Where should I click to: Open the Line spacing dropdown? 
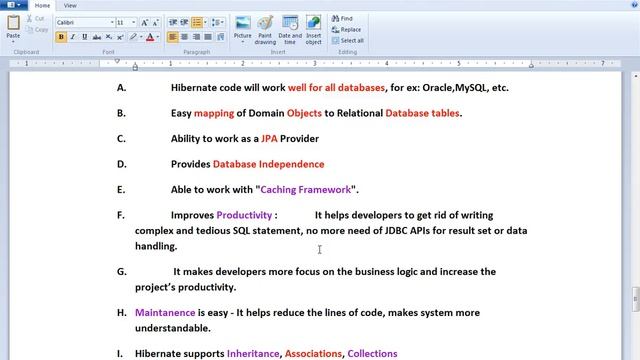pyautogui.click(x=218, y=22)
